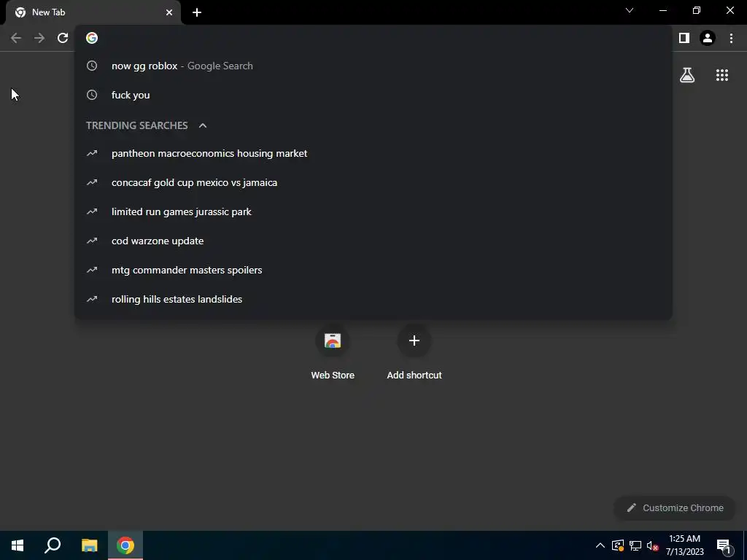Click the muted volume tray icon
Image resolution: width=747 pixels, height=560 pixels.
[652, 545]
